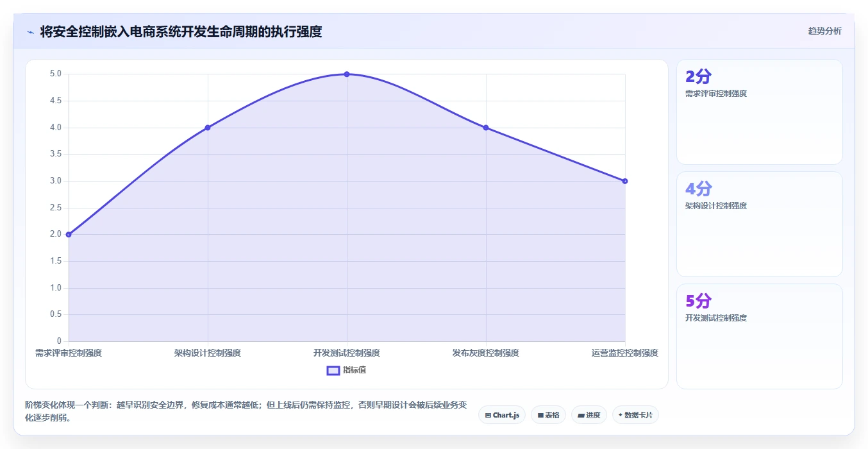
Task: Click the pulse icon beside the title
Action: (30, 32)
